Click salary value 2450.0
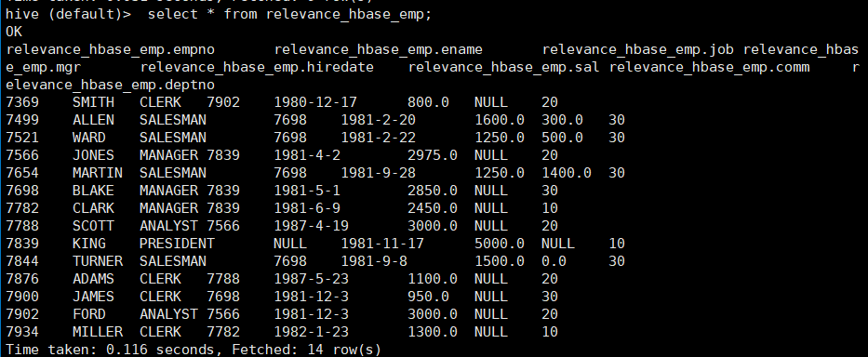Viewport: 868px width, 357px height. click(433, 208)
